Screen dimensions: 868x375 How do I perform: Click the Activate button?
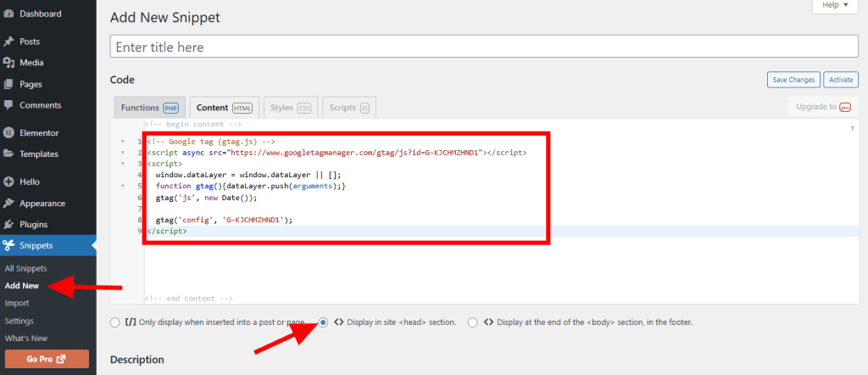[841, 80]
